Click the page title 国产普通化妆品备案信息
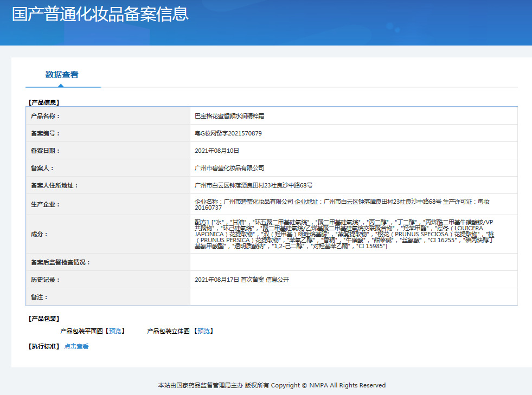The width and height of the screenshot is (532, 395). 100,14
